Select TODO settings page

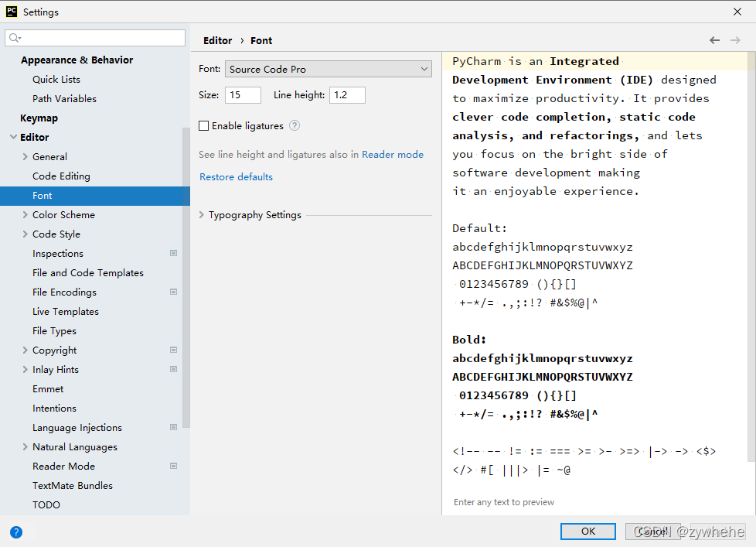[x=46, y=505]
